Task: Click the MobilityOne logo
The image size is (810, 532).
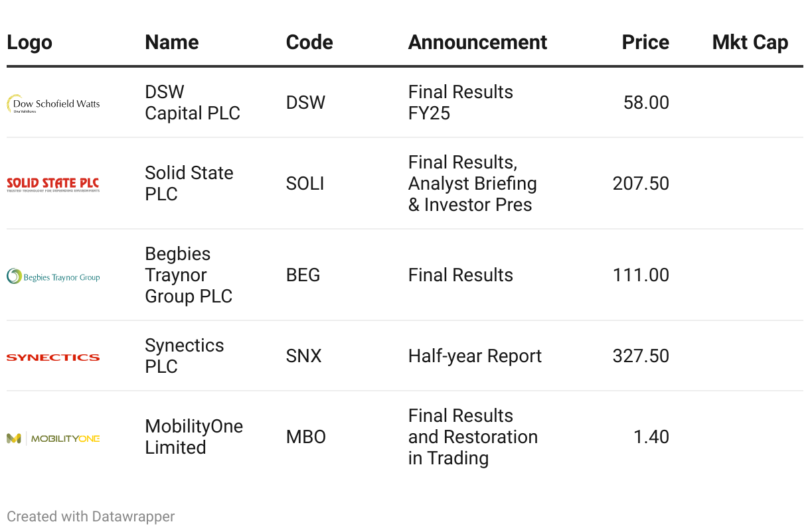Action: point(53,438)
